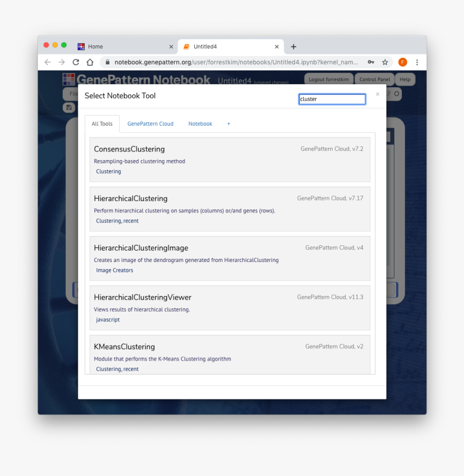
Task: Close the Select Notebook Tool dialog
Action: (377, 94)
